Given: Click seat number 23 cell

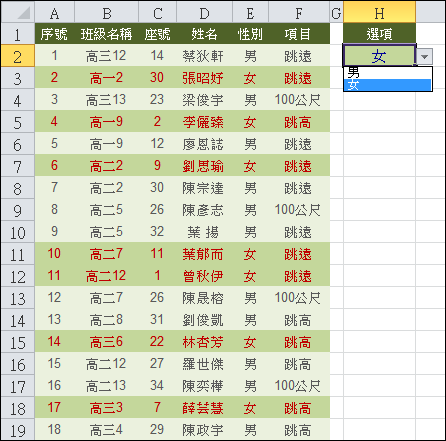Looking at the screenshot, I should pos(157,100).
